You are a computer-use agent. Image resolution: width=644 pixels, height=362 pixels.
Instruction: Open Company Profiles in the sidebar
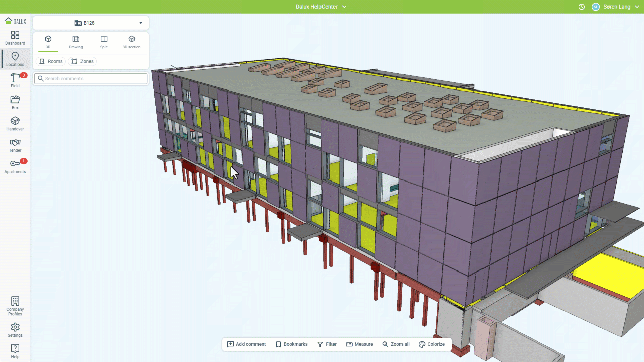tap(15, 306)
